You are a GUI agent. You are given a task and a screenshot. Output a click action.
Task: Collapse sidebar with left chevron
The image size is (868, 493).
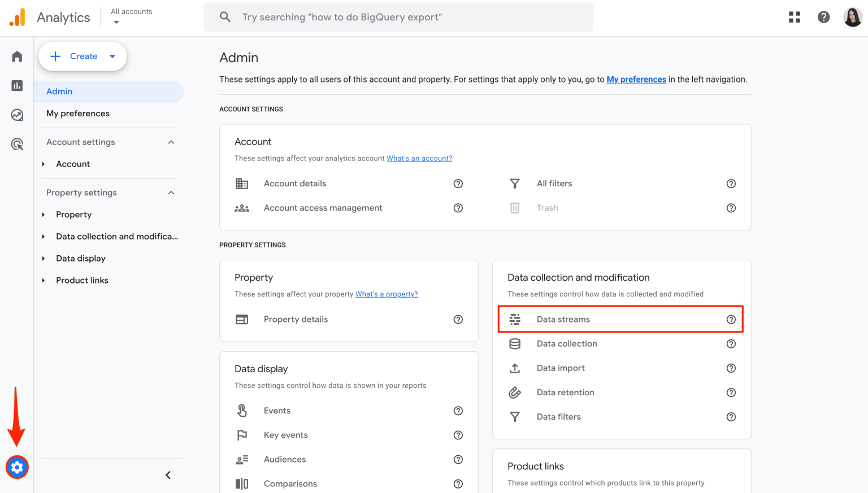(168, 475)
